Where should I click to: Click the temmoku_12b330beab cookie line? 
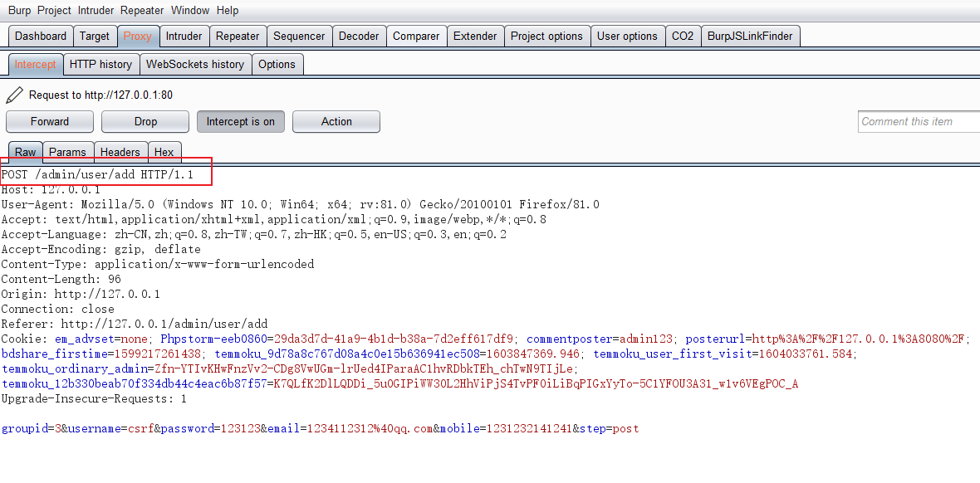tap(400, 384)
